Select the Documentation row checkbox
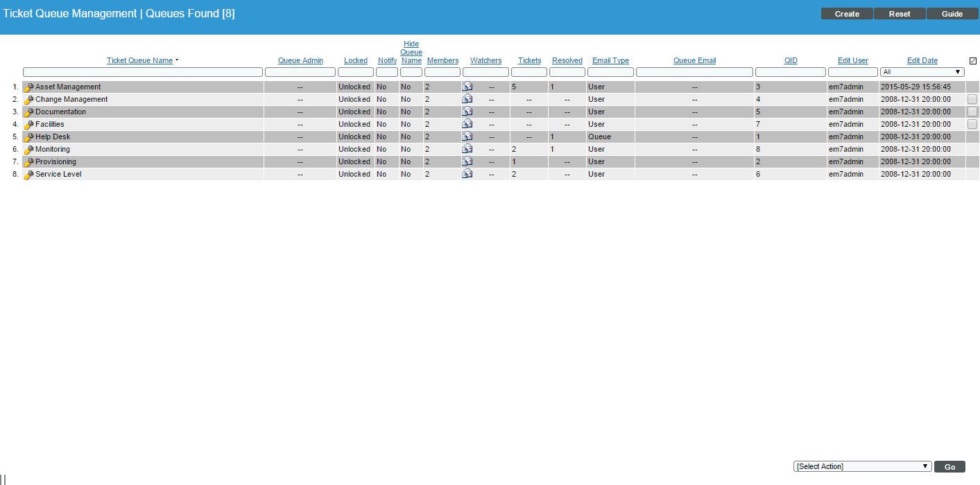Viewport: 980px width, 485px height. (x=972, y=112)
